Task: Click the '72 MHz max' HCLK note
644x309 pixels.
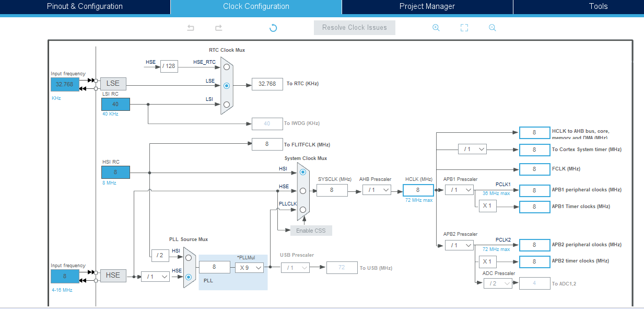Action: click(x=418, y=200)
